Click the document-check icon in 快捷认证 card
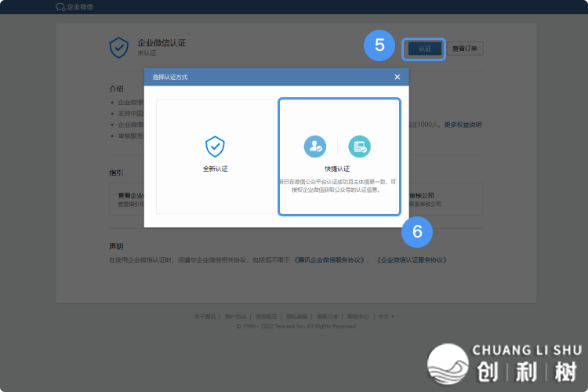 [x=359, y=147]
